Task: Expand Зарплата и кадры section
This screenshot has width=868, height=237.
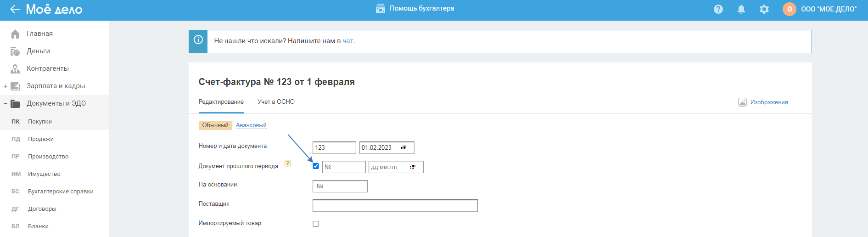Action: click(6, 86)
